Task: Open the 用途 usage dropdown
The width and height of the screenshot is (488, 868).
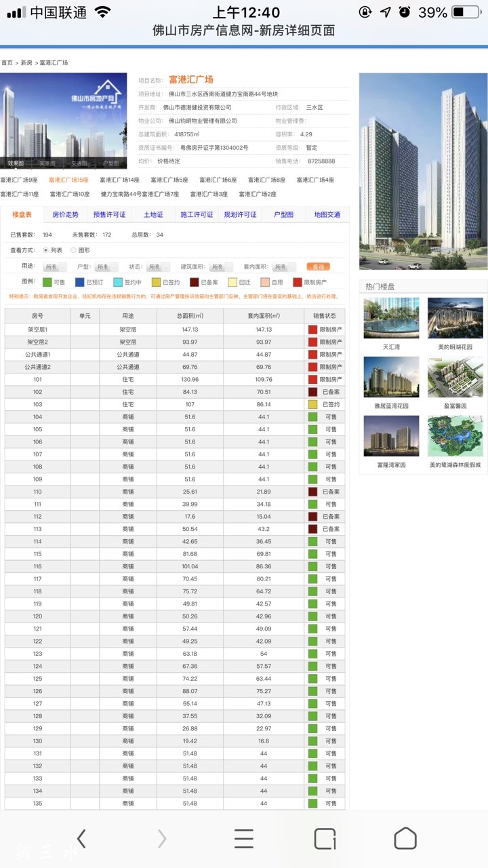Action: click(55, 267)
